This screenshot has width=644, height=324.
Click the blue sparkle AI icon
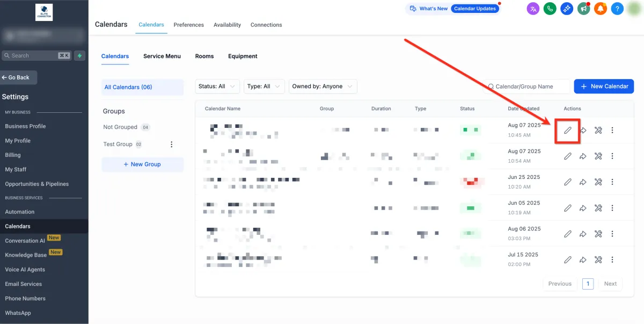click(567, 9)
